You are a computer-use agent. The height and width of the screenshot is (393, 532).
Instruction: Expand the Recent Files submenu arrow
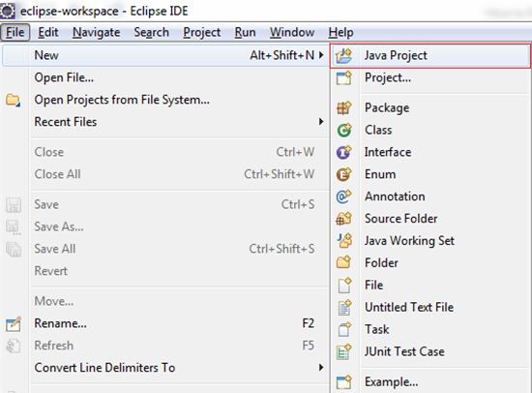click(321, 122)
